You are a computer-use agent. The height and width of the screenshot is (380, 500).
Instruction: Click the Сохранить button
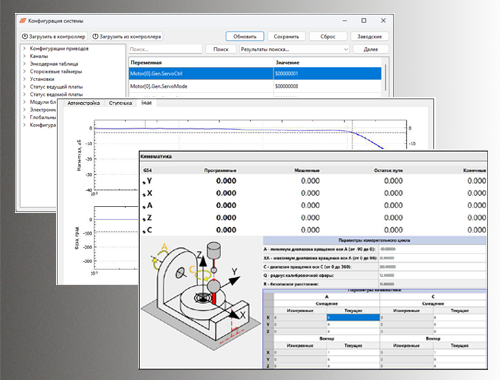pos(286,37)
